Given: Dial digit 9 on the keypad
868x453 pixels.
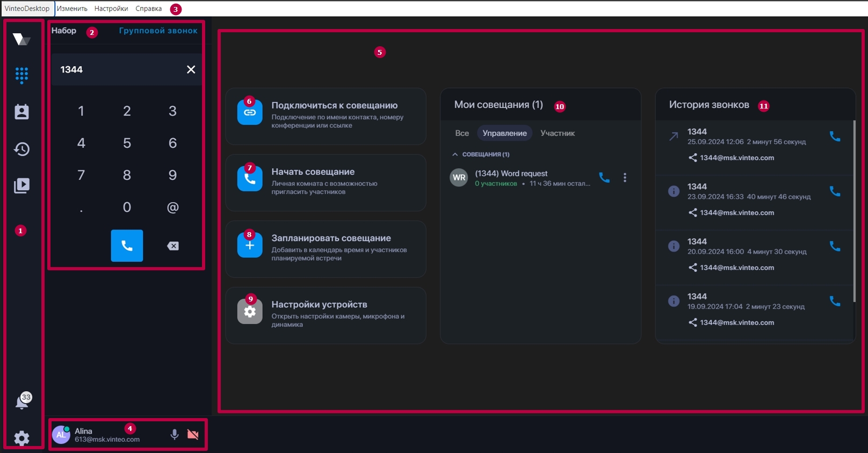Looking at the screenshot, I should [x=172, y=175].
